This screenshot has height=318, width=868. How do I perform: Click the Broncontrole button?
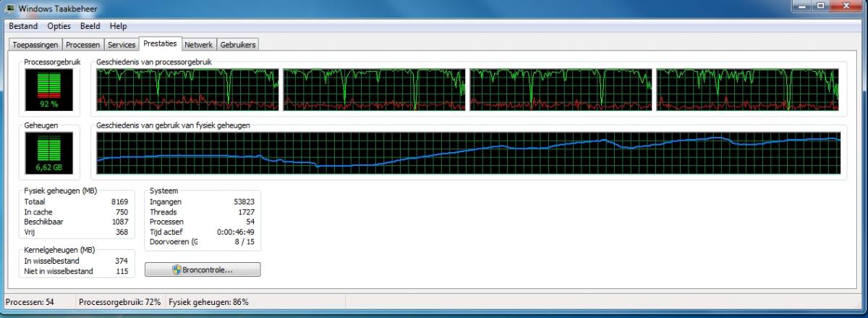click(203, 269)
